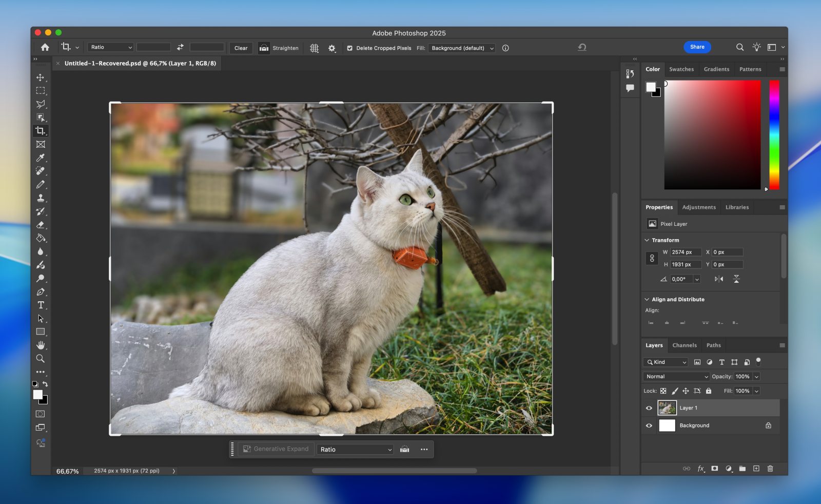Image resolution: width=821 pixels, height=504 pixels.
Task: Open the Fill Background (default) dropdown
Action: pos(462,48)
